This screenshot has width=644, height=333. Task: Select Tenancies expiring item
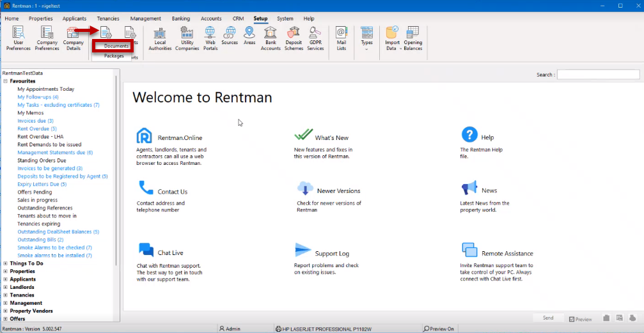38,224
